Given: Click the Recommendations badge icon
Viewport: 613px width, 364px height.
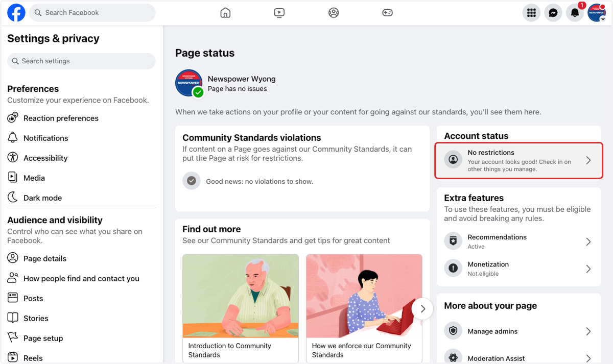Looking at the screenshot, I should click(453, 241).
